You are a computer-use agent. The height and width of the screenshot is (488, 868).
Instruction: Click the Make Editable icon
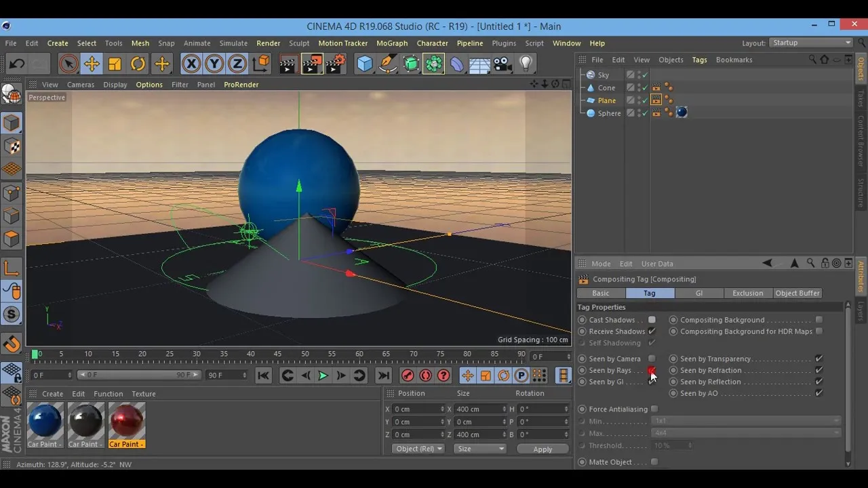[x=12, y=94]
